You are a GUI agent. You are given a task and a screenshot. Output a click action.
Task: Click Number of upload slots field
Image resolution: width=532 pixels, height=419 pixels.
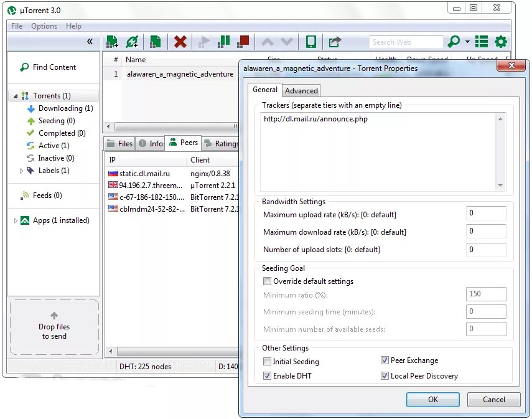(x=486, y=250)
